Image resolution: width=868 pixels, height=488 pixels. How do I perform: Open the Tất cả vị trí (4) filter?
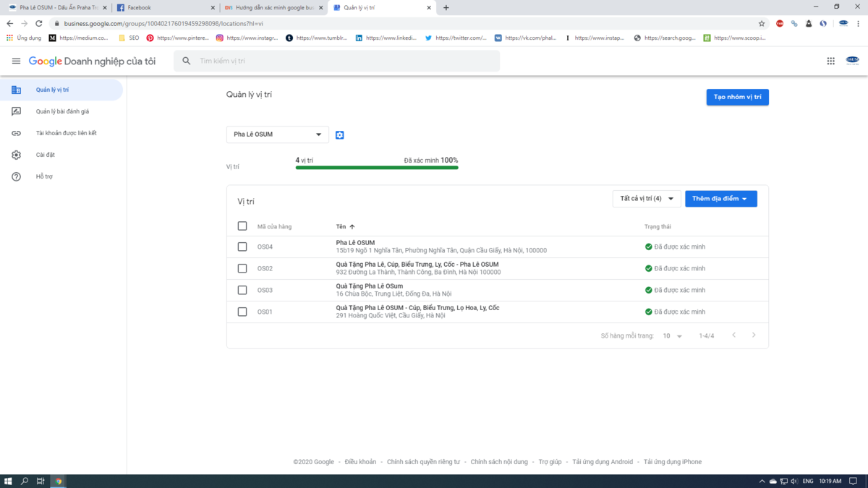647,199
